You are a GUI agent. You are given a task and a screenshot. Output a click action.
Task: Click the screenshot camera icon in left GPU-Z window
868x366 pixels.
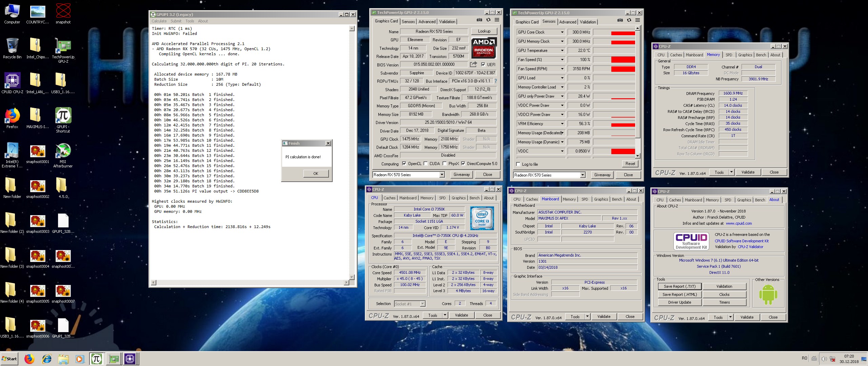(479, 20)
